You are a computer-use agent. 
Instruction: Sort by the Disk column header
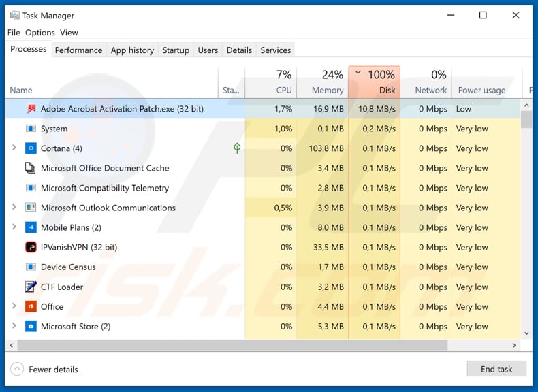click(x=375, y=82)
